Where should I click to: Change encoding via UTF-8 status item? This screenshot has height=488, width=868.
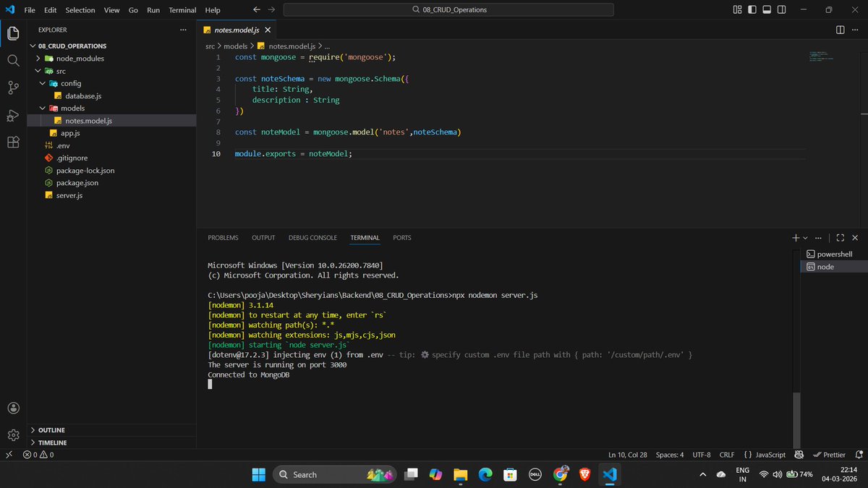pos(702,455)
